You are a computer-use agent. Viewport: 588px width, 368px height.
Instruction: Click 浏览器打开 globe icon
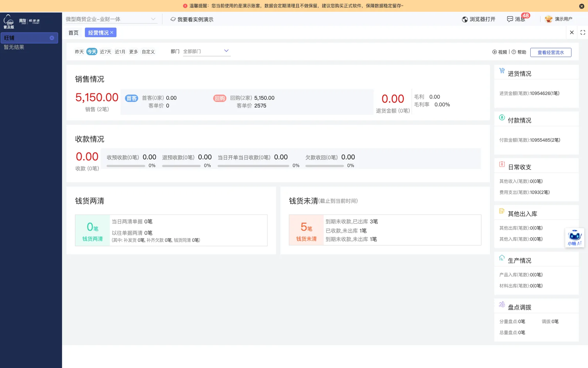tap(465, 20)
